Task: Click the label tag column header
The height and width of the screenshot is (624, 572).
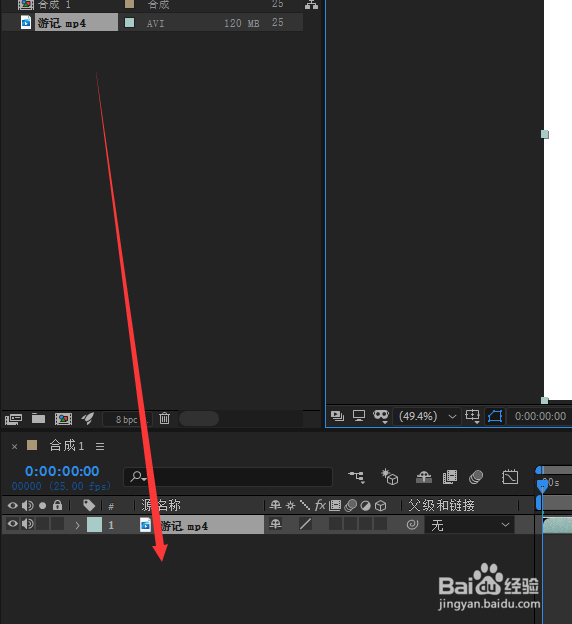Action: 89,505
